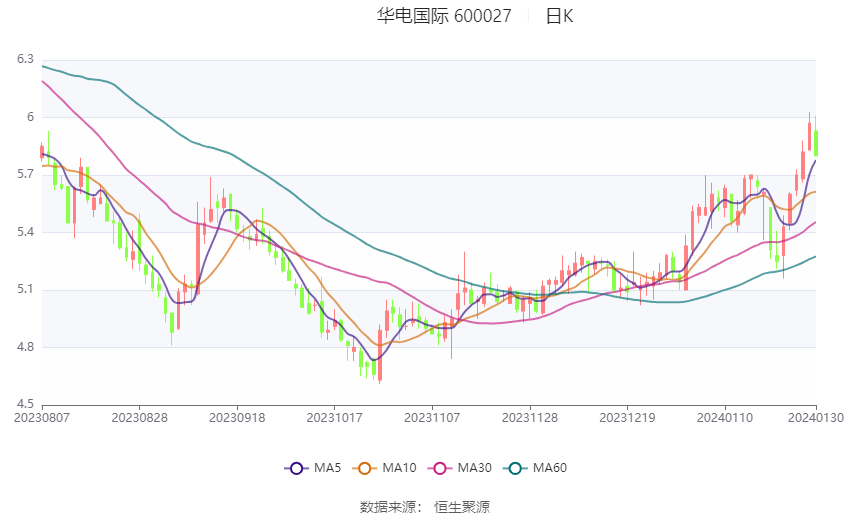Viewport: 850px width, 517px height.
Task: Click y-axis value 4.5
Action: (x=25, y=404)
